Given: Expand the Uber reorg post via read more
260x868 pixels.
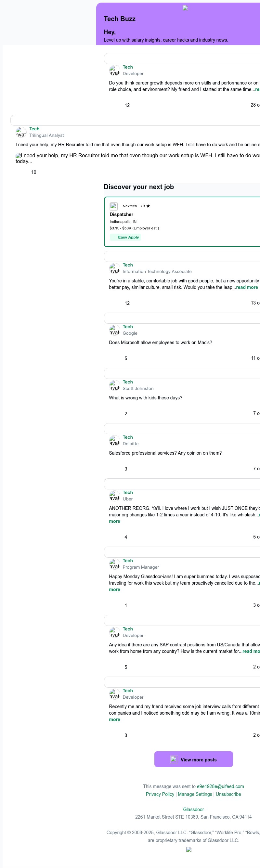Looking at the screenshot, I should pos(114,521).
